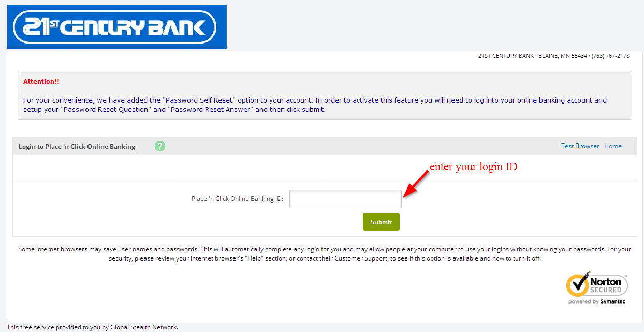644x332 pixels.
Task: Click the red arrow pointing at the ID field
Action: coord(416,184)
